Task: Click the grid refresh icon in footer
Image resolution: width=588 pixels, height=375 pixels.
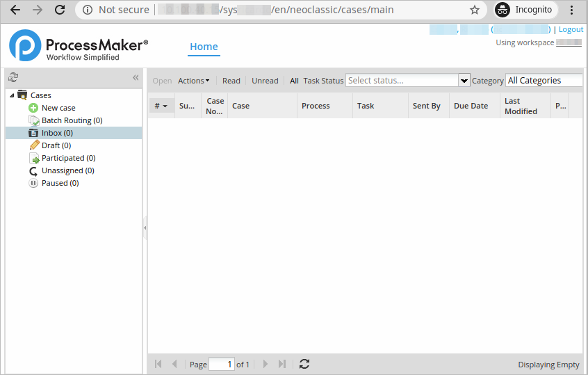Action: [304, 364]
